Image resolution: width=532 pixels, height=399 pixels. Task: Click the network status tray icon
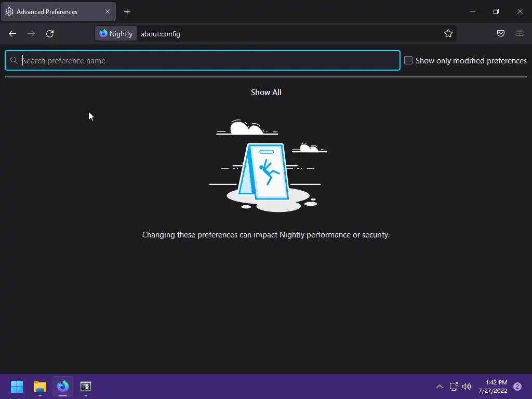(454, 387)
